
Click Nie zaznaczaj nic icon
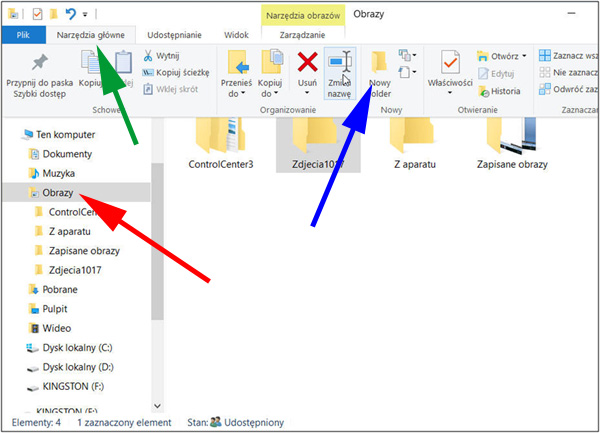pyautogui.click(x=545, y=72)
